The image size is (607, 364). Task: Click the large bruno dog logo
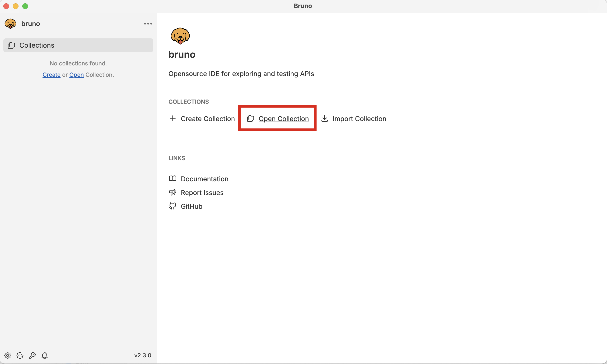click(180, 36)
